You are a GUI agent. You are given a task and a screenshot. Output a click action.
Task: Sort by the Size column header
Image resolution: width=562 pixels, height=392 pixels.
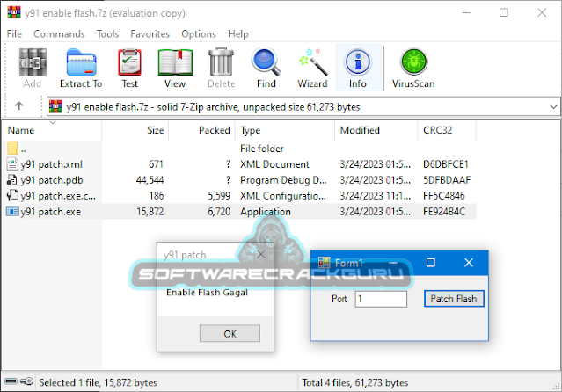135,130
